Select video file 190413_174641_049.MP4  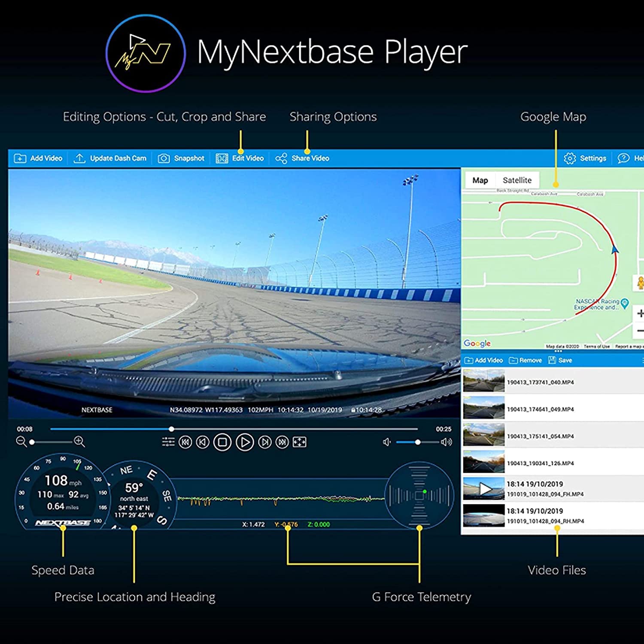(540, 409)
